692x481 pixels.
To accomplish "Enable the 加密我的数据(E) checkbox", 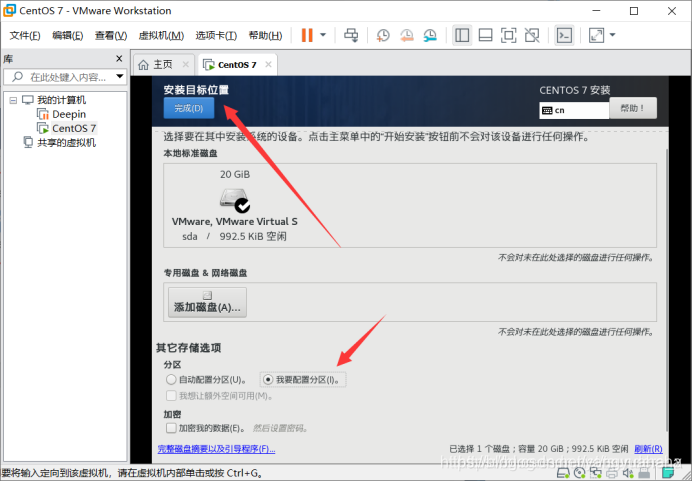I will point(171,428).
